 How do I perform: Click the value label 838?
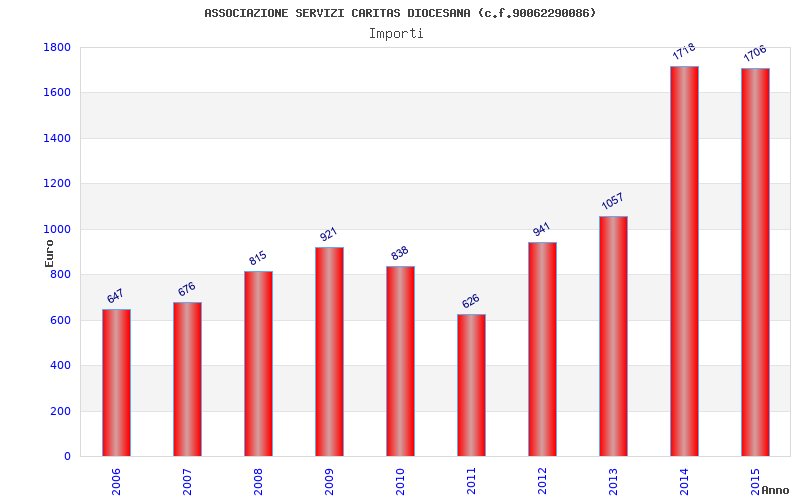[x=399, y=253]
